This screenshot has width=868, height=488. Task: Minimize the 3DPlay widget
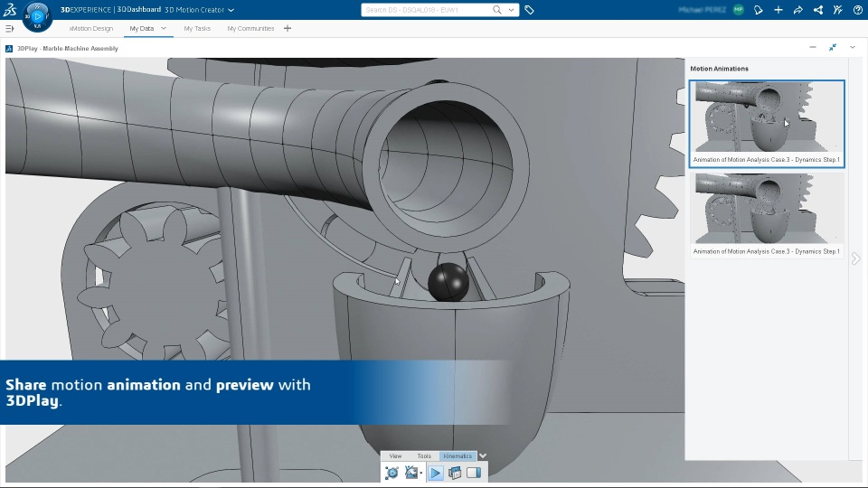(813, 48)
